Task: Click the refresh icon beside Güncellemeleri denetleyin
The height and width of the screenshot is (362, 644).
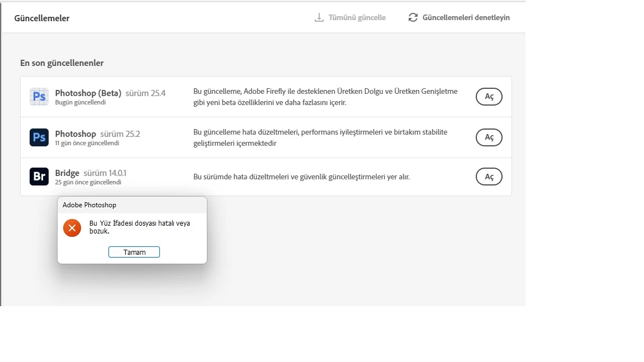Action: 413,18
